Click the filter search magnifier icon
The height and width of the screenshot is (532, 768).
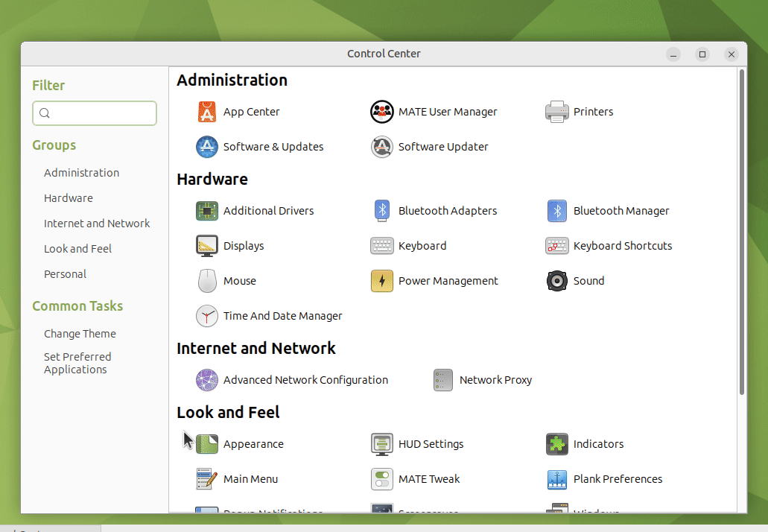45,113
